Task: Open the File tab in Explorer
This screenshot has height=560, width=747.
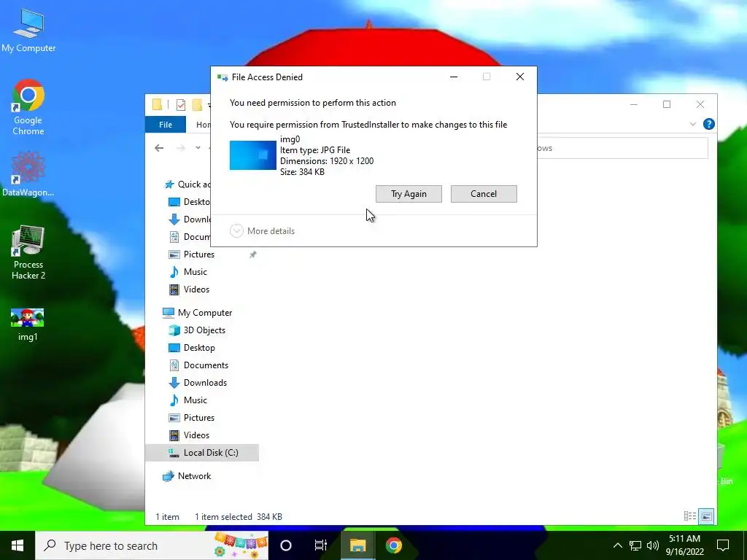Action: click(166, 124)
